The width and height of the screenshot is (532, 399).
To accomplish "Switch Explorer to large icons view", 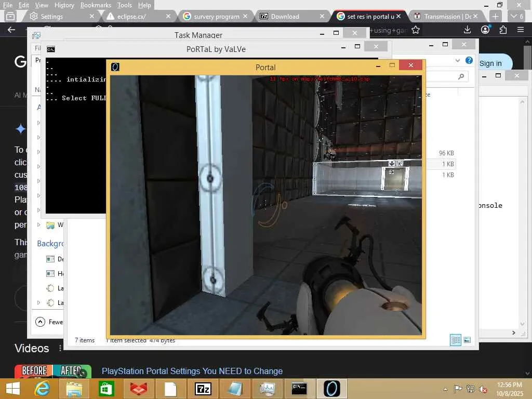I will coord(467,340).
